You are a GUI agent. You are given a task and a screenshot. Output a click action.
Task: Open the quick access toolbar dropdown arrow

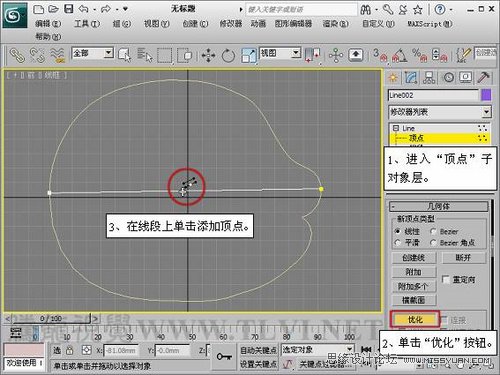coord(125,9)
